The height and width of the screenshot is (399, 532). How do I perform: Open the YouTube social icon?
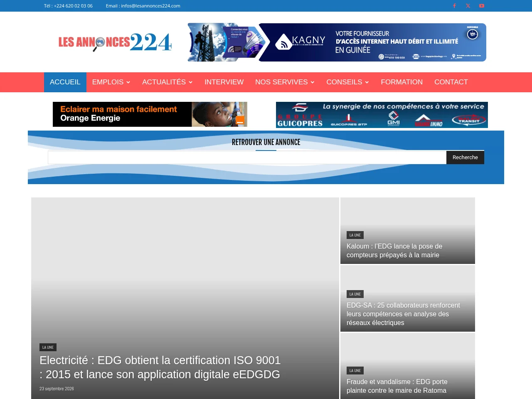pyautogui.click(x=482, y=6)
